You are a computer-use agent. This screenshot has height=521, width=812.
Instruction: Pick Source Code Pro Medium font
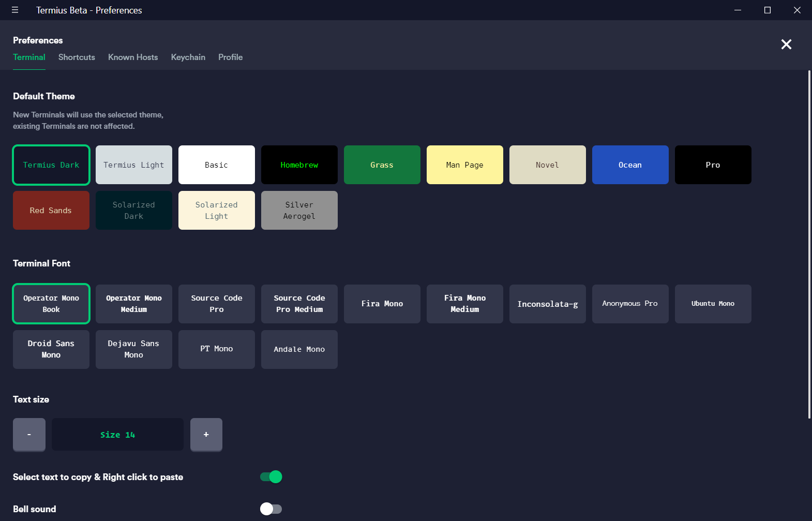[x=299, y=304]
